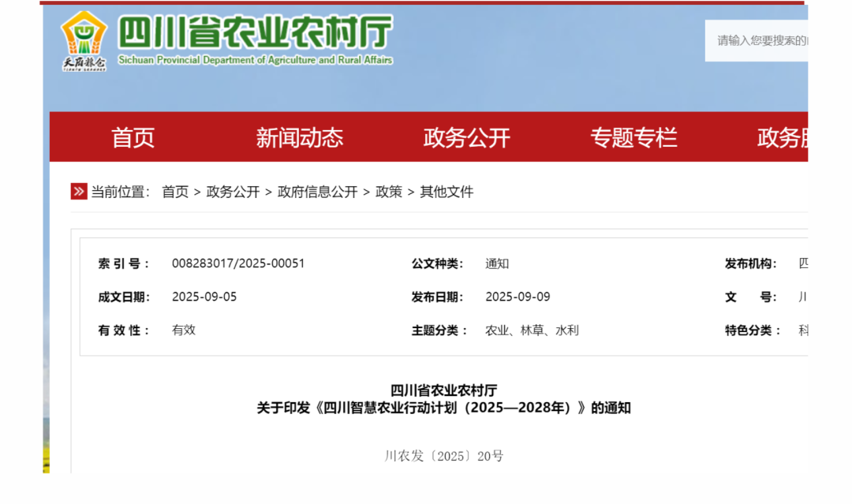Click the Sichuan agriculture department wheat logo
852x504 pixels.
pos(84,41)
